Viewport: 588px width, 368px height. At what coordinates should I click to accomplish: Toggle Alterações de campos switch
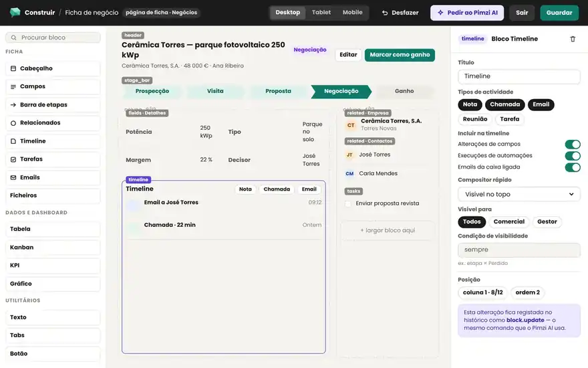tap(573, 145)
